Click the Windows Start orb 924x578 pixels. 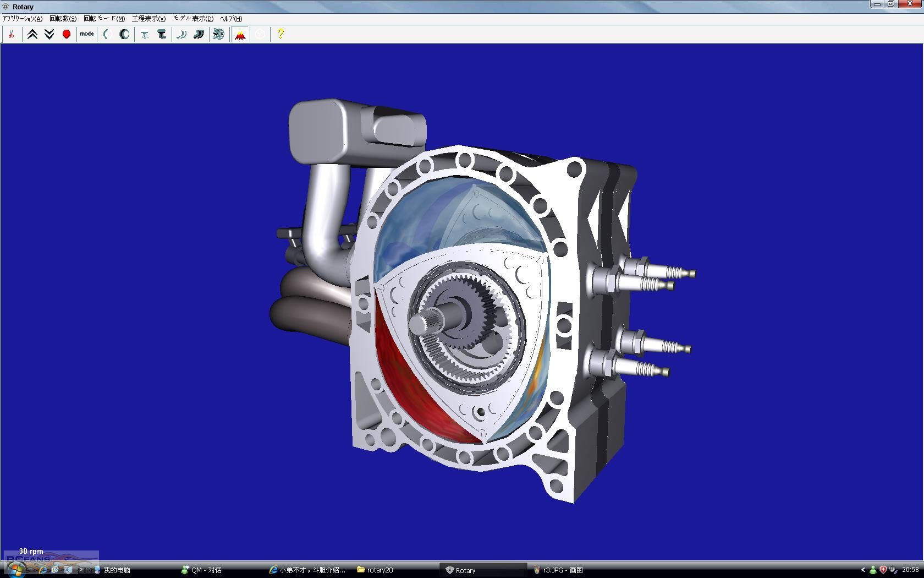(15, 570)
